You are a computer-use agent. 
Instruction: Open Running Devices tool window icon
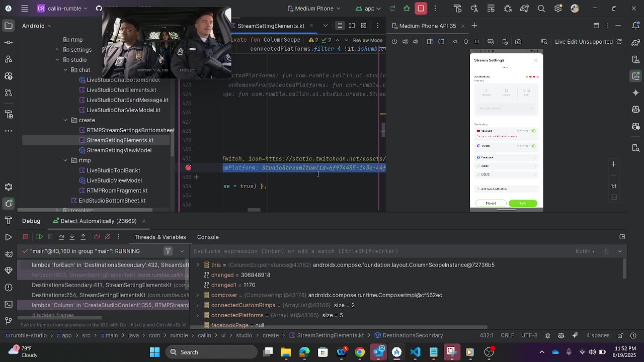click(636, 76)
